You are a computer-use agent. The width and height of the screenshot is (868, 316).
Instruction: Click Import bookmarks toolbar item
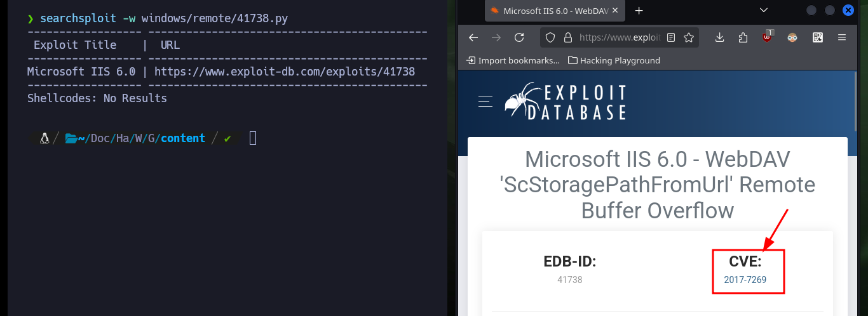(x=513, y=60)
